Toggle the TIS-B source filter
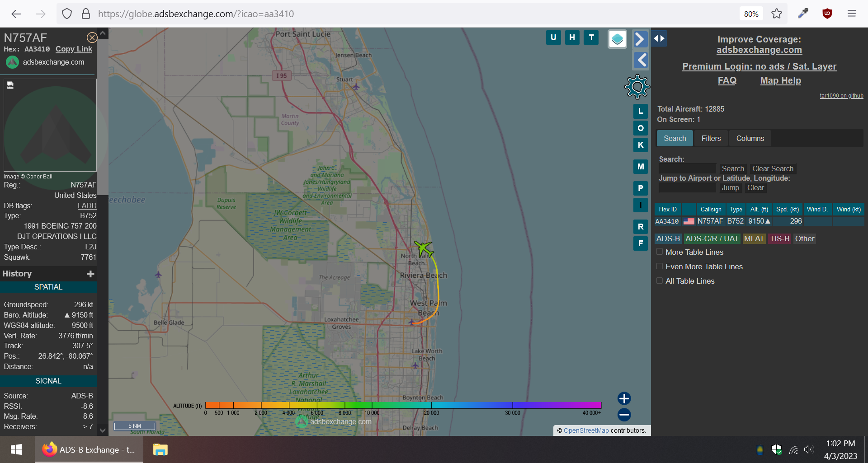 point(780,239)
